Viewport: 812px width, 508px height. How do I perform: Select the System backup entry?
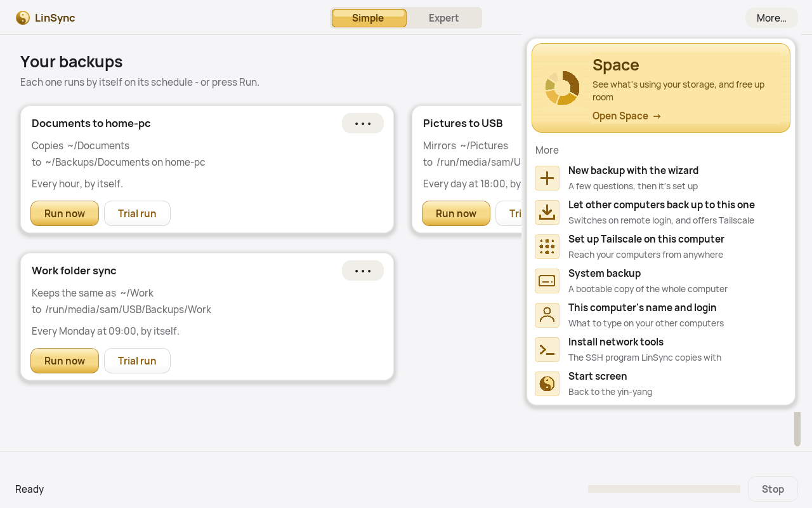[x=661, y=281]
